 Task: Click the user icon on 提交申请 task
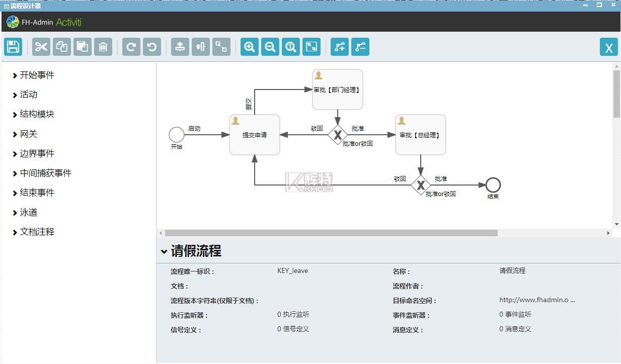(236, 121)
